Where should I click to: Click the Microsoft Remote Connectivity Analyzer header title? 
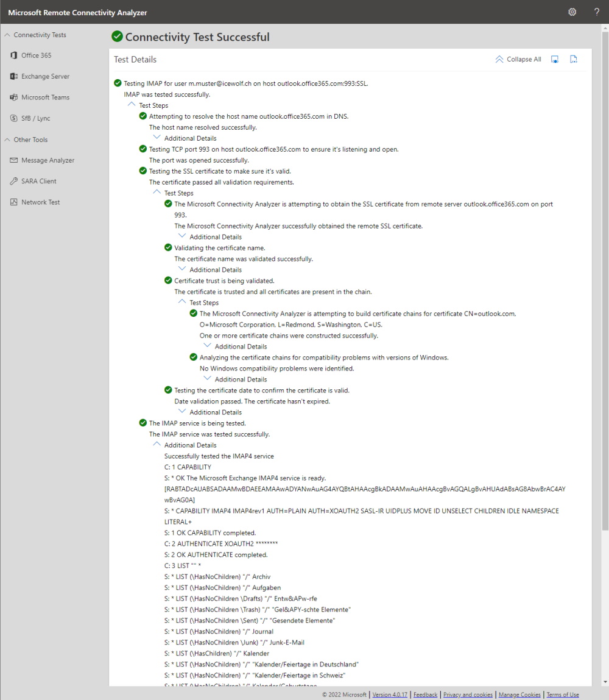click(77, 13)
